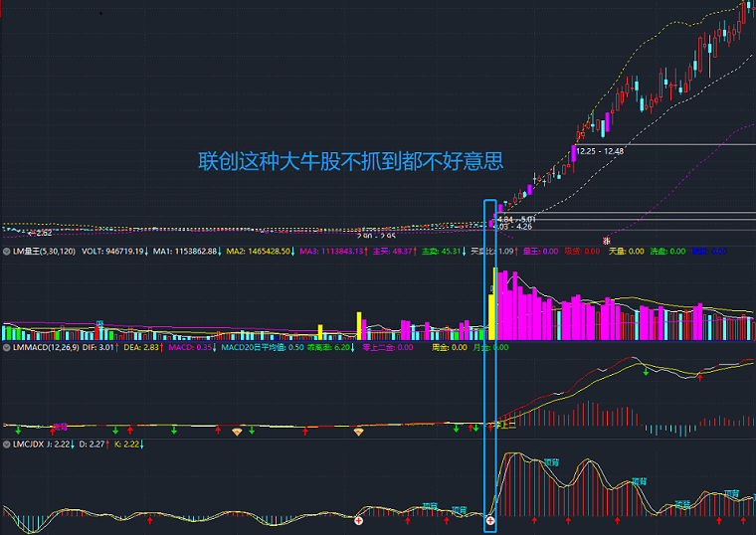Select the 量王: 0.00 reading
Screen dimensions: 756x535
coord(540,252)
